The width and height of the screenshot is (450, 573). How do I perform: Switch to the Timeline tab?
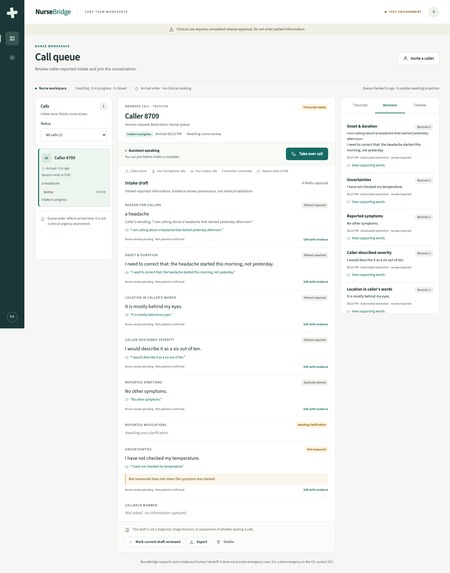420,105
